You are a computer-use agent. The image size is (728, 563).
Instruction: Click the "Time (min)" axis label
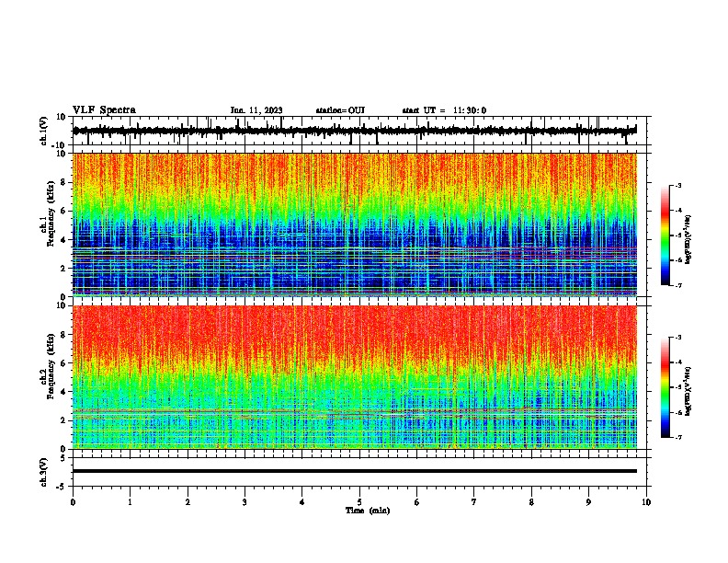pyautogui.click(x=368, y=511)
